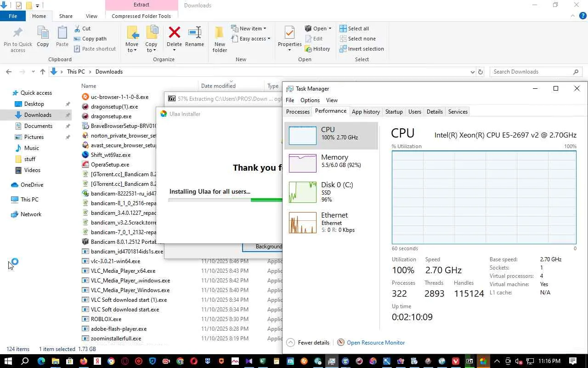Open Task Manager File menu

click(290, 100)
